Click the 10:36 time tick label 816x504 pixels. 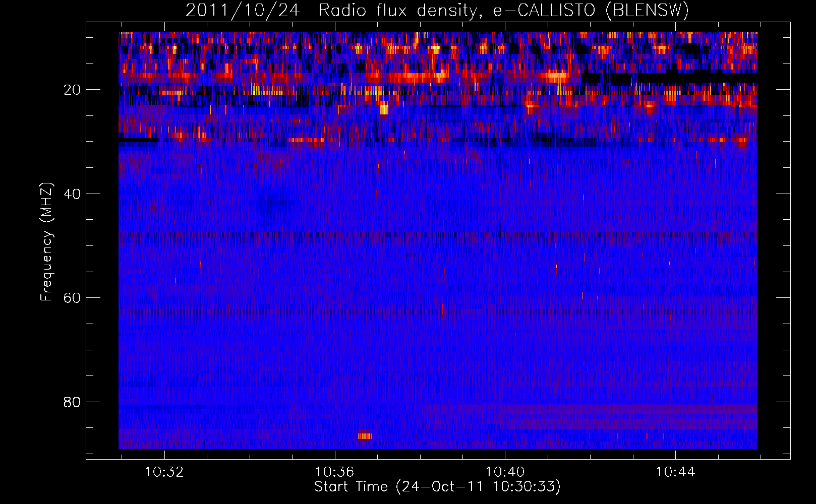pyautogui.click(x=334, y=472)
